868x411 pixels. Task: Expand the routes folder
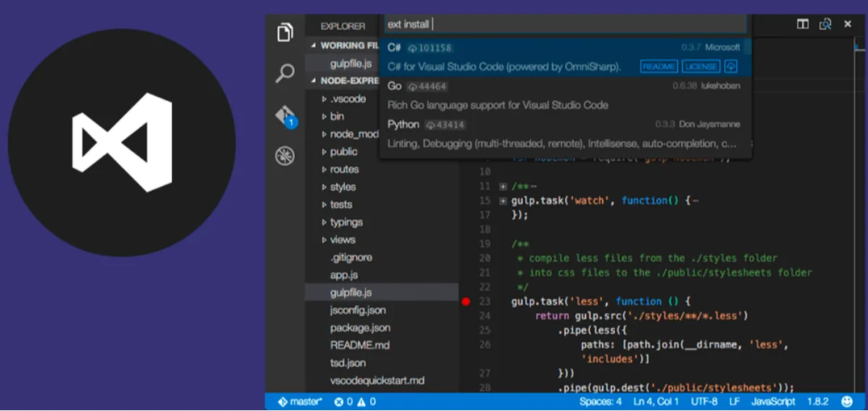(325, 170)
